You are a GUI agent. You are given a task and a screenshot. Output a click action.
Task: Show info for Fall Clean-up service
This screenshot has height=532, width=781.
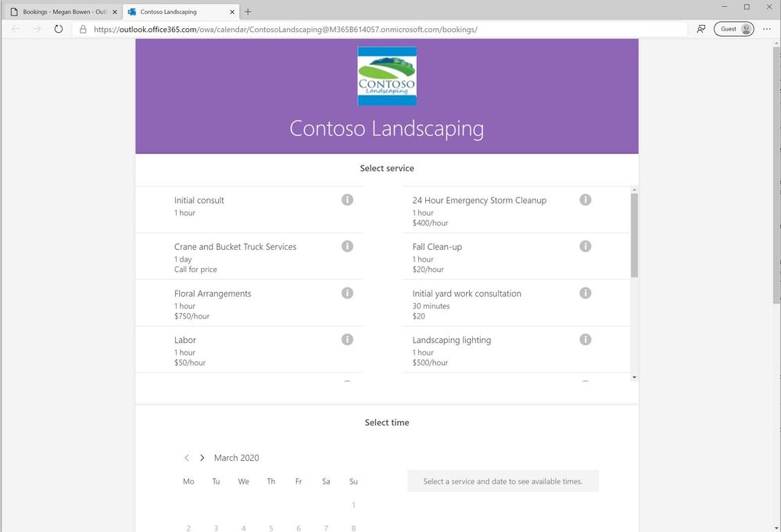coord(586,246)
